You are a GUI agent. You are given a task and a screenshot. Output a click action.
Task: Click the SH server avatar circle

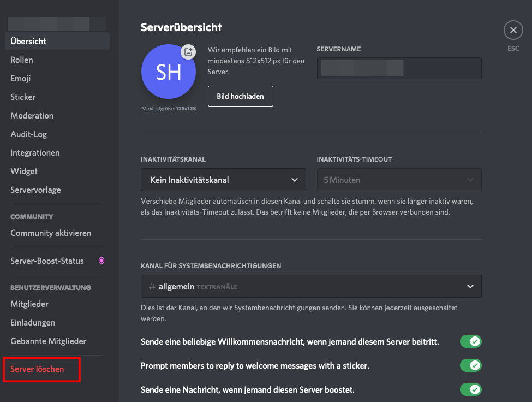click(168, 72)
